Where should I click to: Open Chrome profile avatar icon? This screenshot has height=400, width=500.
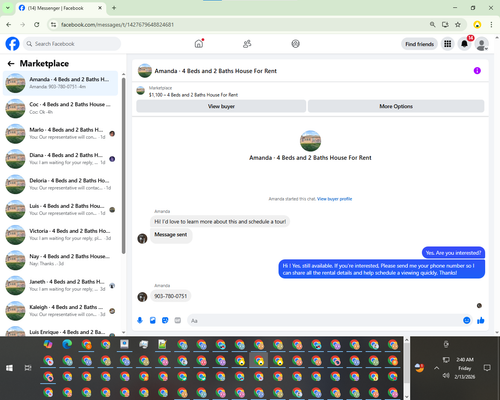click(477, 24)
